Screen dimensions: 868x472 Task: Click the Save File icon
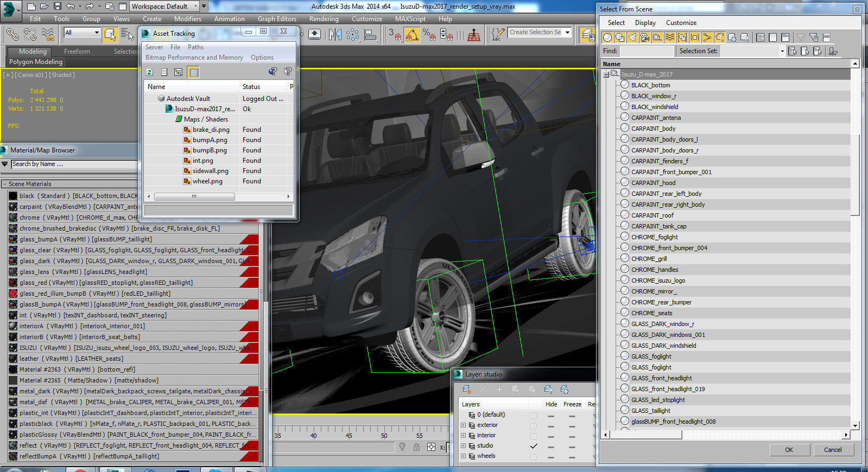coord(58,7)
